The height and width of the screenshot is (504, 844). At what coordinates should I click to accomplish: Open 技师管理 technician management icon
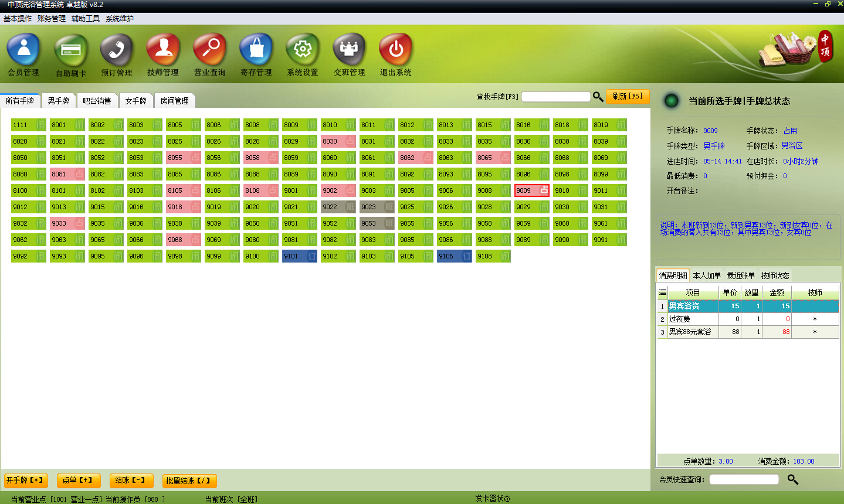point(163,50)
